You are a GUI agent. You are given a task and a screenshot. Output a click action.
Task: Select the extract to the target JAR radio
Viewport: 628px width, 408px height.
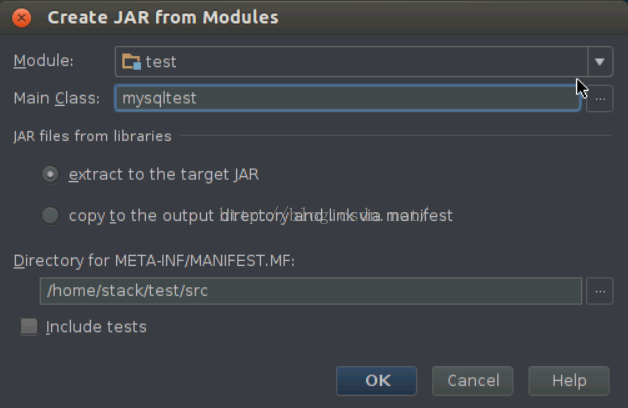(50, 175)
